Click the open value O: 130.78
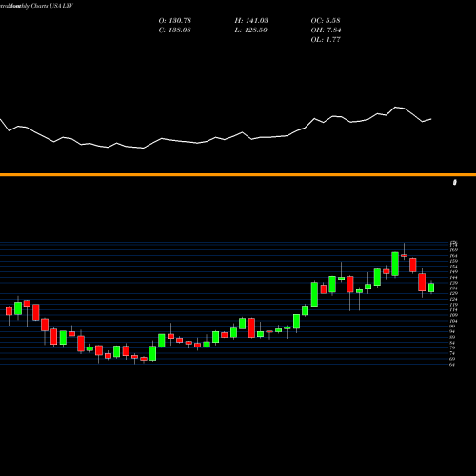Image resolution: width=476 pixels, height=476 pixels. 175,21
